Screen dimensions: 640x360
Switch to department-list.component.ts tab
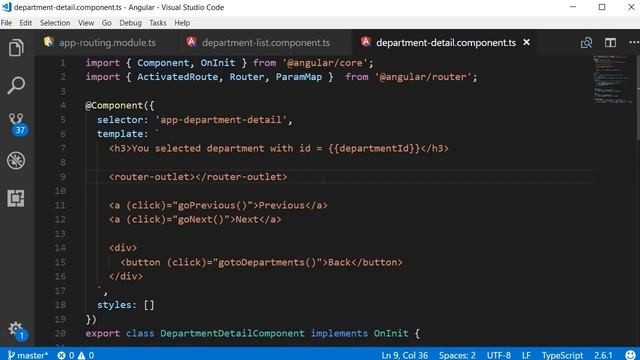[x=264, y=42]
